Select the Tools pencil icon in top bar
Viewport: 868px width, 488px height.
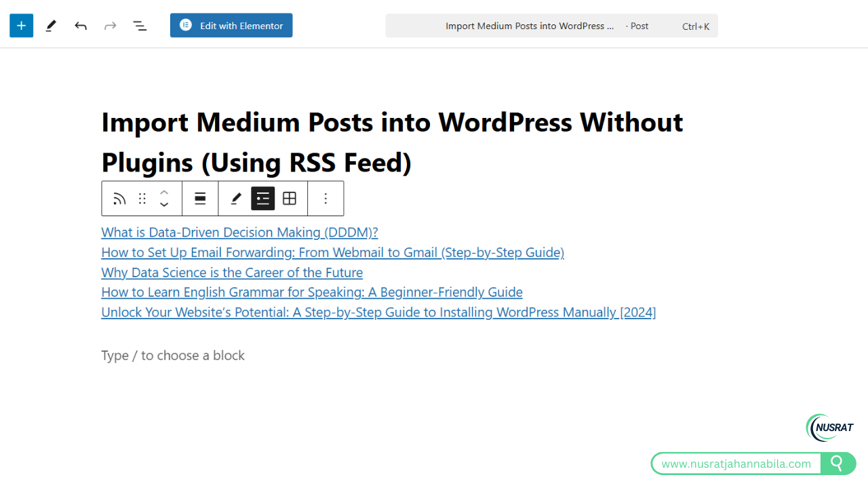51,26
